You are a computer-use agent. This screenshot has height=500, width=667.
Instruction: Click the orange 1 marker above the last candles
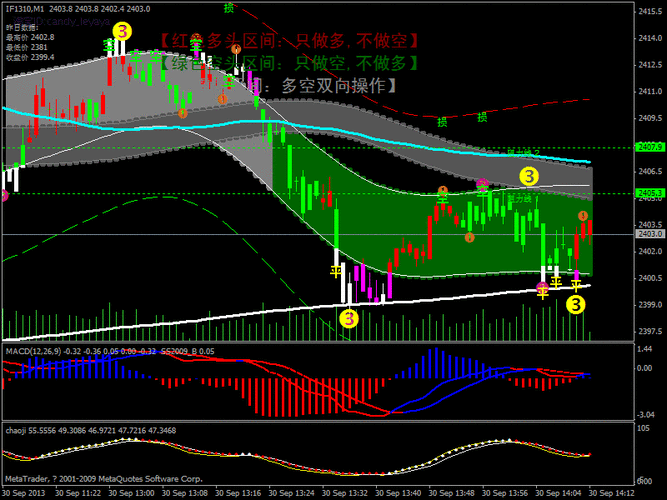click(x=583, y=216)
